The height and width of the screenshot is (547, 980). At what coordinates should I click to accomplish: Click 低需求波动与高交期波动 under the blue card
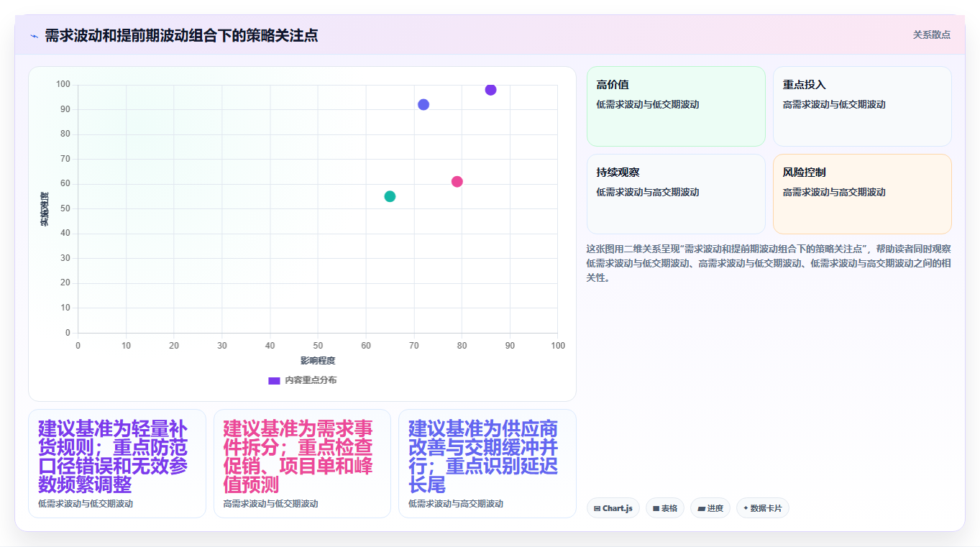coord(456,504)
